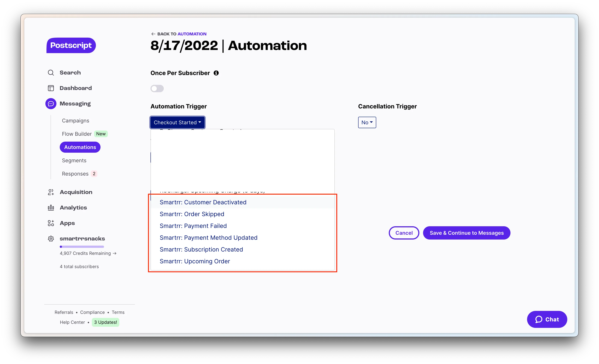Open smartrrsnacks shop settings gear
Screen dimensions: 599x364
(51, 238)
